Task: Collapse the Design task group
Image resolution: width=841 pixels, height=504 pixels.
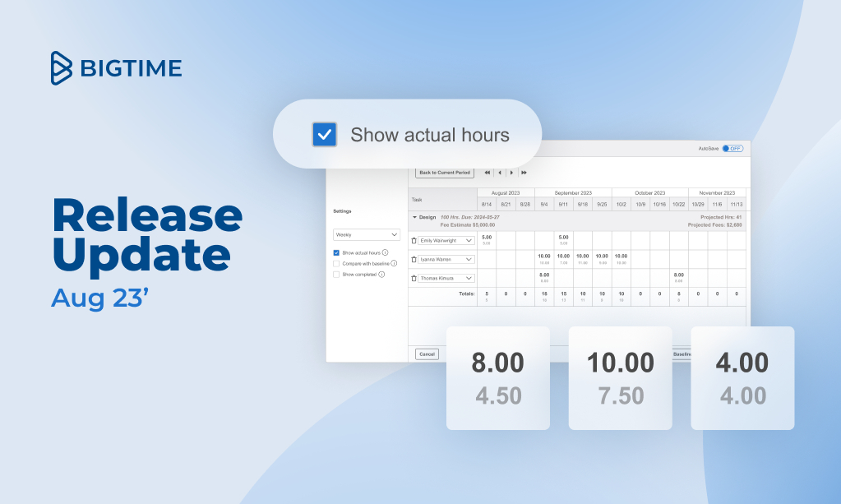Action: click(x=414, y=217)
